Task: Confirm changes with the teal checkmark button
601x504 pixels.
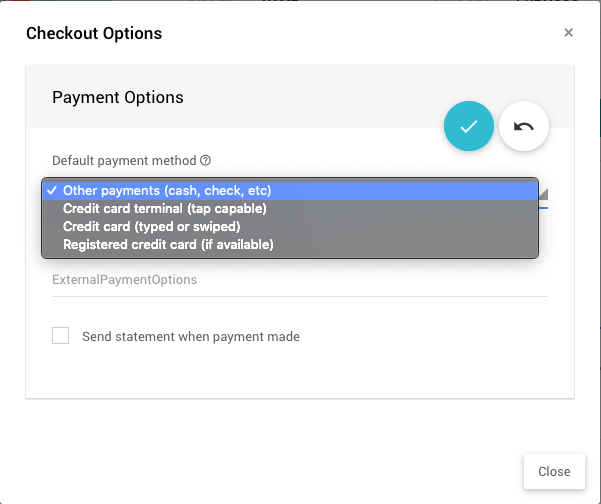Action: 468,127
